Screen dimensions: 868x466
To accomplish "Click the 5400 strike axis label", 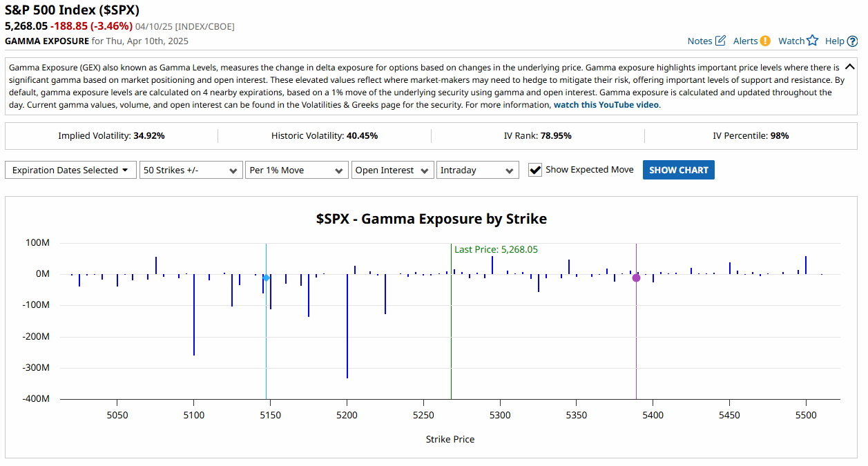I will pos(653,415).
